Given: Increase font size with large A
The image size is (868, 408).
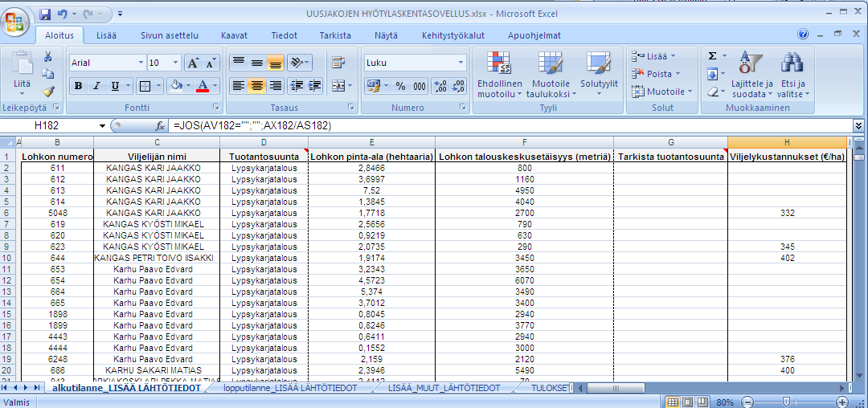Looking at the screenshot, I should (x=193, y=63).
